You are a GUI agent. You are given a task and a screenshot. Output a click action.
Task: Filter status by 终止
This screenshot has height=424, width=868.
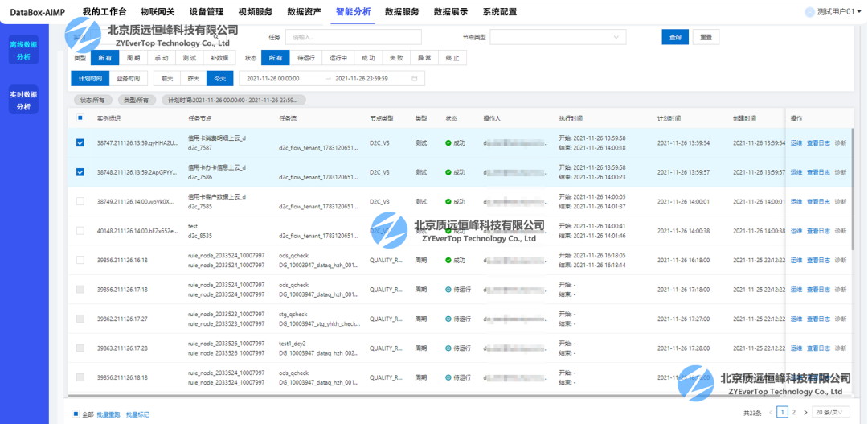(x=452, y=58)
